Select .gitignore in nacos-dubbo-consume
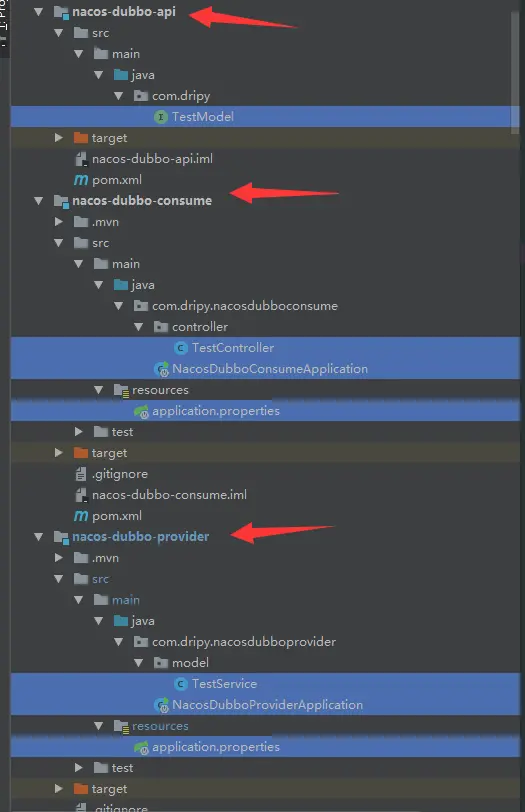Screen dimensions: 525x812 [x=120, y=474]
